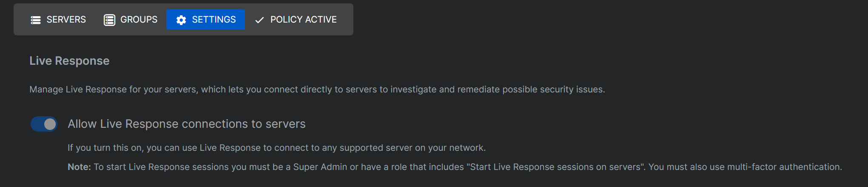Click the Settings gear icon
The image size is (868, 187).
click(x=181, y=20)
